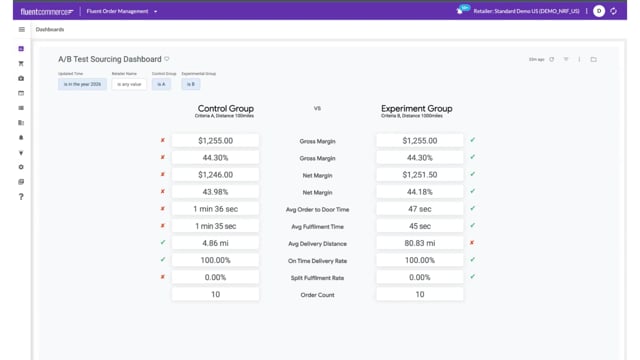
Task: Open the shopping cart sidebar icon
Action: point(21,63)
